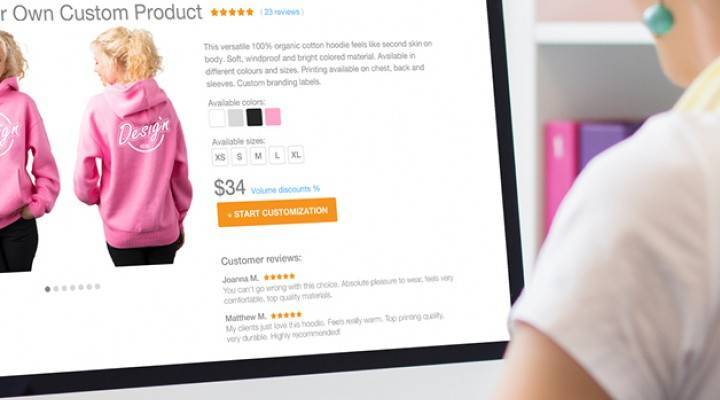
Task: Select the gray color swatch
Action: pyautogui.click(x=236, y=118)
